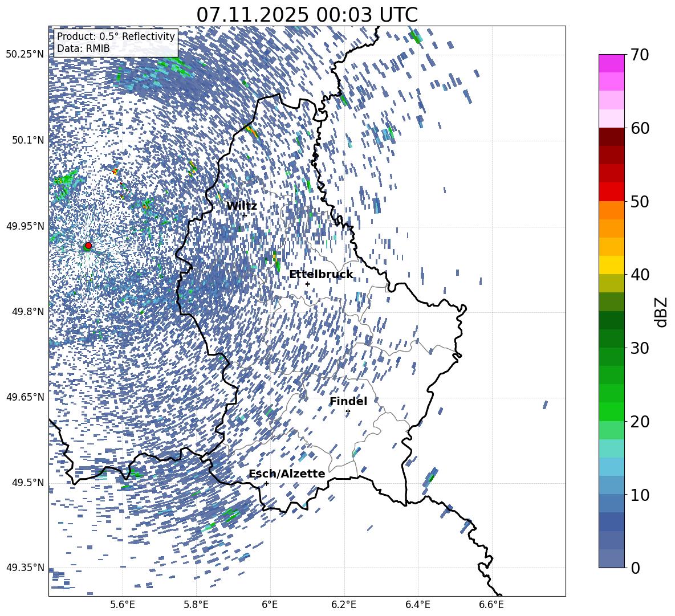Screen dimensions: 675x616
Task: Click the 20 tick label on colorbar
Action: click(639, 422)
